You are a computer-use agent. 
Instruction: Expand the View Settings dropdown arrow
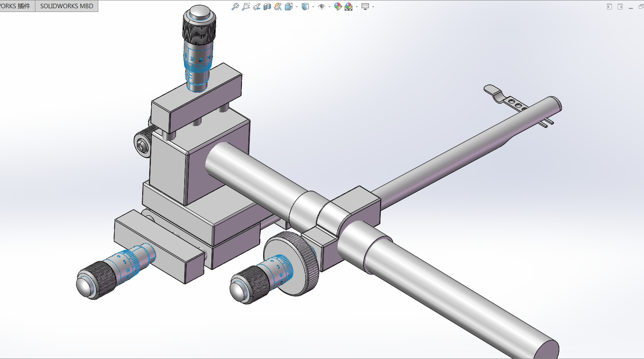373,7
